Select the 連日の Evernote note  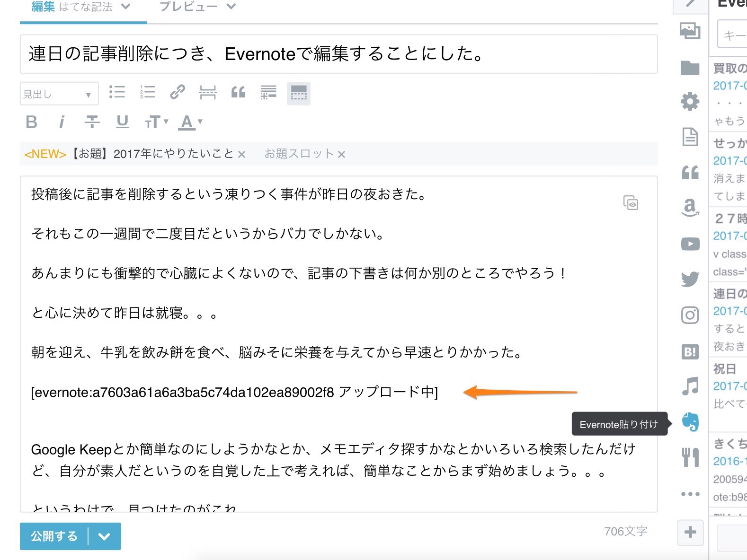click(729, 319)
